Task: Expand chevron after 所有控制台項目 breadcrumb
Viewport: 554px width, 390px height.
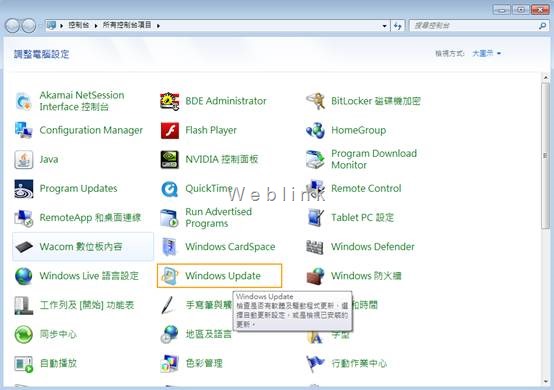Action: coord(158,25)
